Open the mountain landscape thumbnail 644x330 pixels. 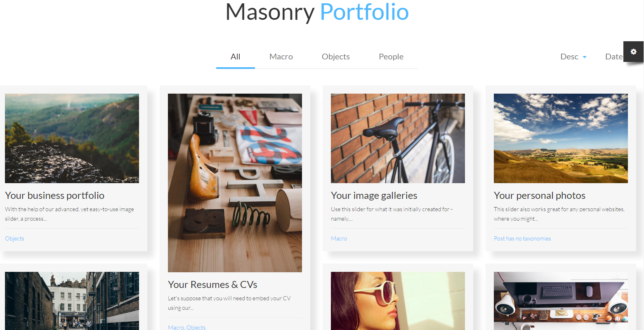pyautogui.click(x=72, y=138)
